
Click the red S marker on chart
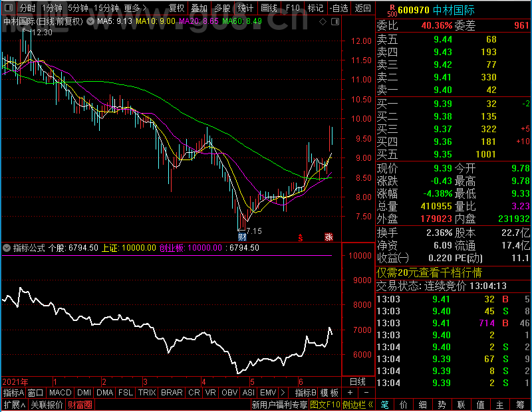click(301, 238)
